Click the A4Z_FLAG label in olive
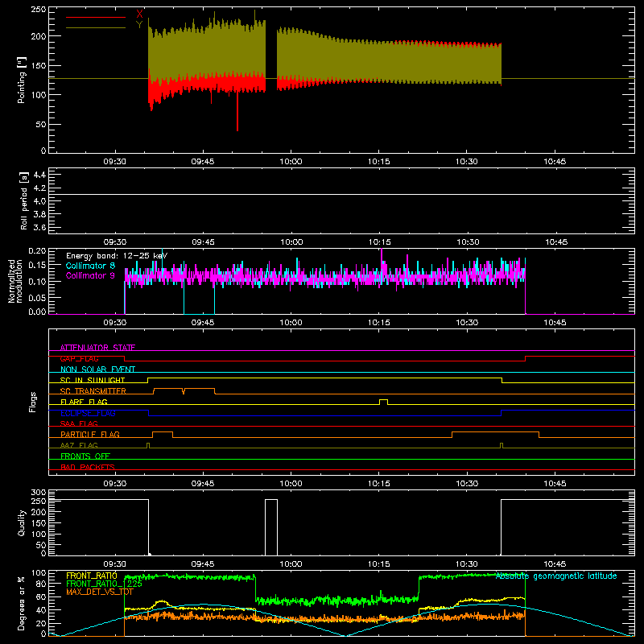644x644 pixels. [79, 445]
